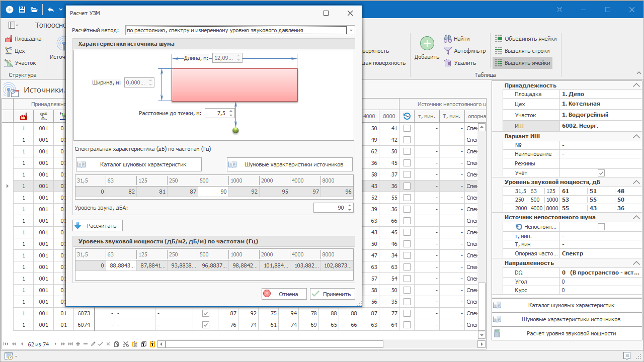Open Шумовые характеристики источников in dialog
The width and height of the screenshot is (644, 362).
click(290, 164)
